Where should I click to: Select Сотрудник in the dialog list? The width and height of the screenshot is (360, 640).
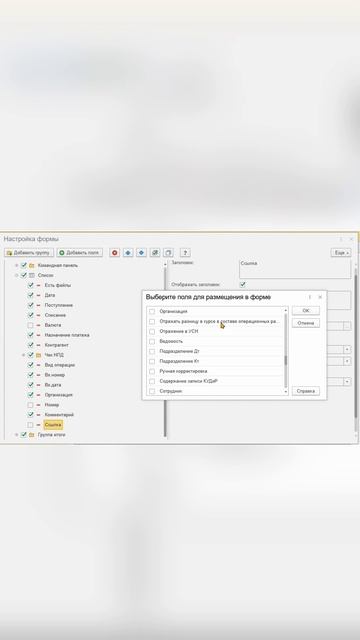point(171,391)
